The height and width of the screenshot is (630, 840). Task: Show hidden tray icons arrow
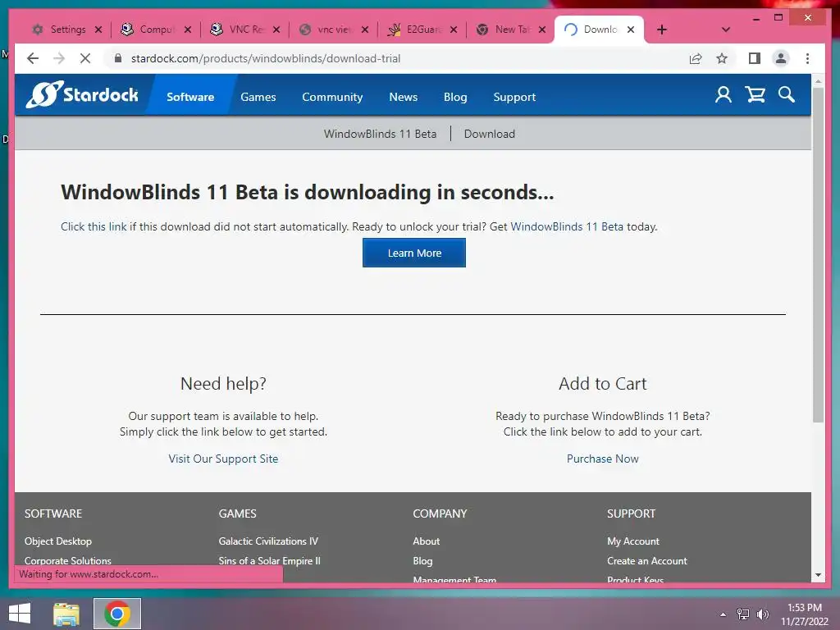pos(724,614)
